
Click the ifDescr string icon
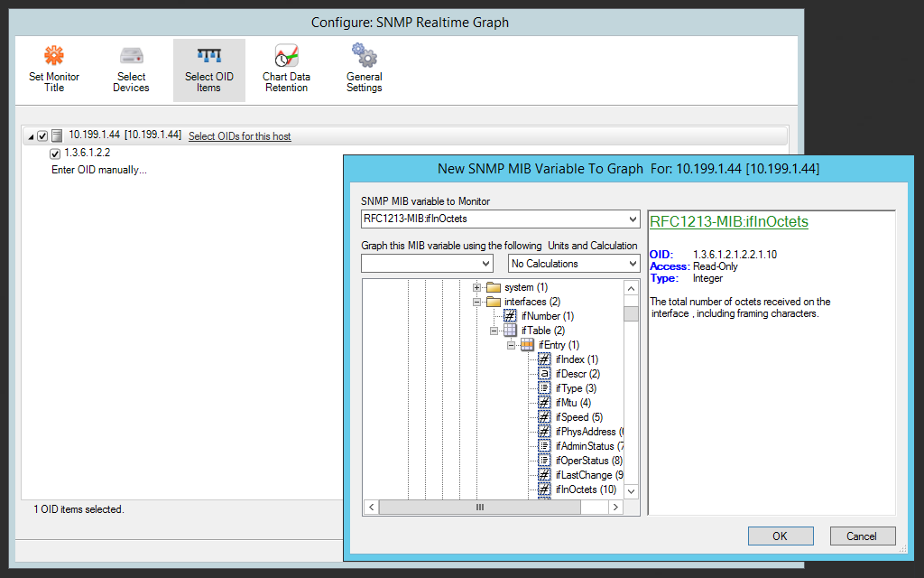545,373
